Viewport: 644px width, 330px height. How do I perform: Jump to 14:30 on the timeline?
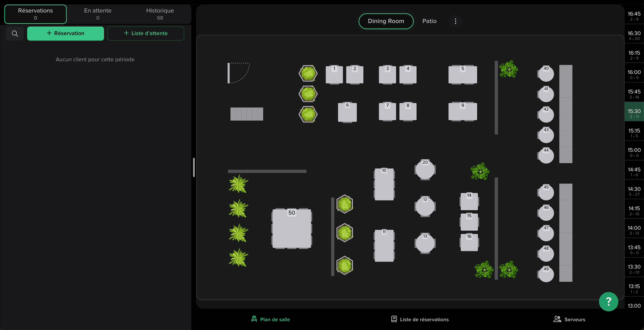tap(634, 191)
